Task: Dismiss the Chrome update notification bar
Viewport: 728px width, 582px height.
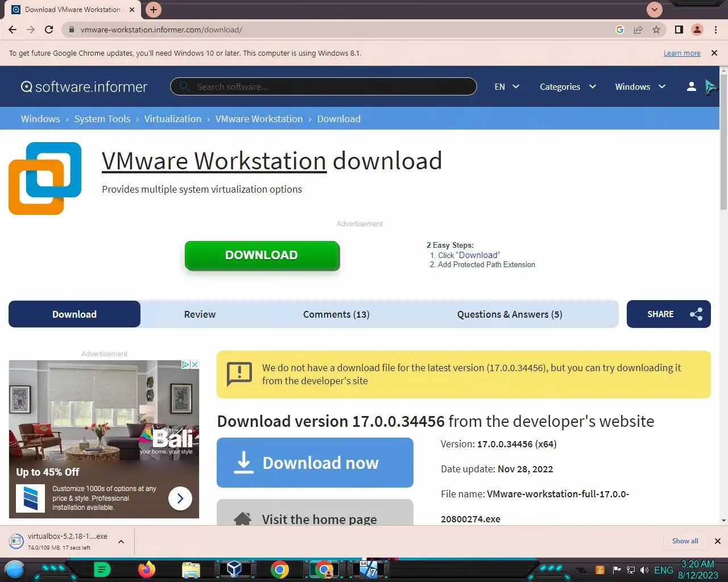Action: (714, 53)
